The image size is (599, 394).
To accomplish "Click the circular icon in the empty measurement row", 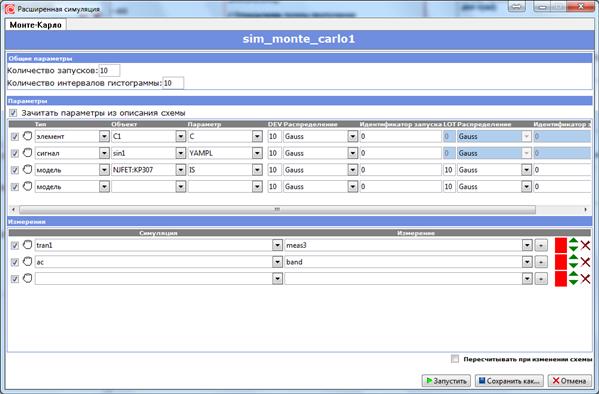I will coord(28,278).
